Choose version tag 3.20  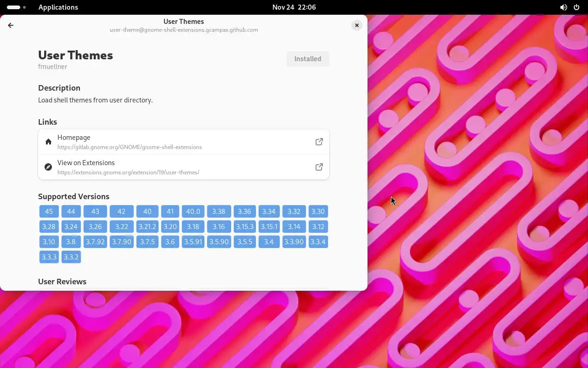[170, 227]
